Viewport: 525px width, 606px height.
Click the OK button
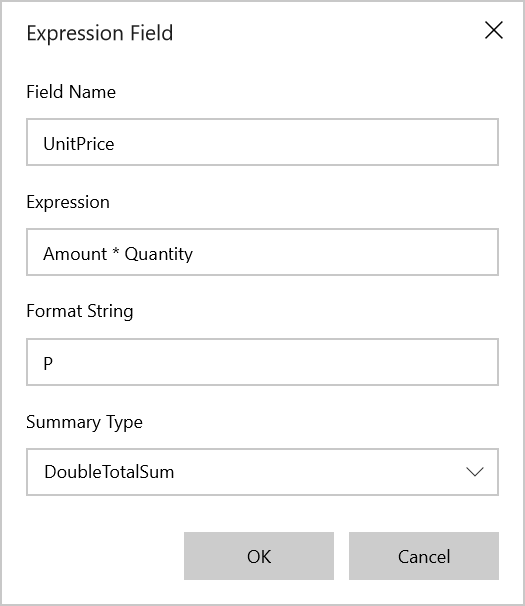tap(259, 556)
